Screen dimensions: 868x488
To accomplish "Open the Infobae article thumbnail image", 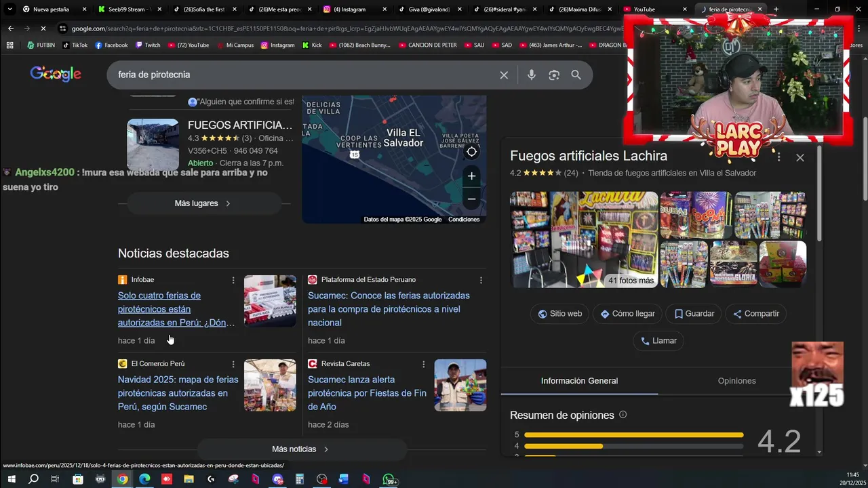I will tap(270, 301).
